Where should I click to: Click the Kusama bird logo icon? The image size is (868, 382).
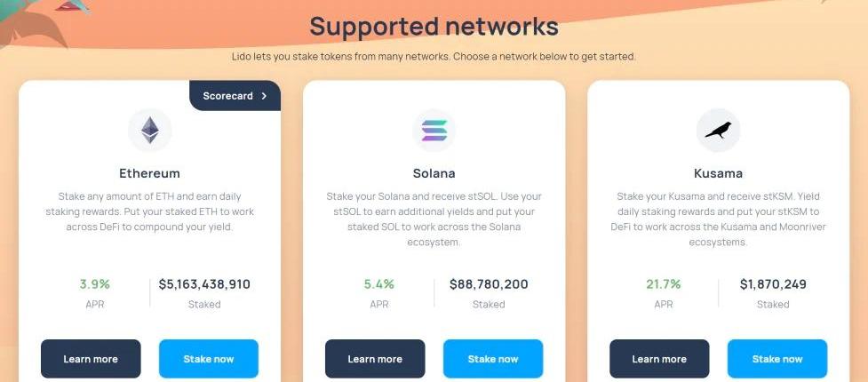pyautogui.click(x=718, y=130)
